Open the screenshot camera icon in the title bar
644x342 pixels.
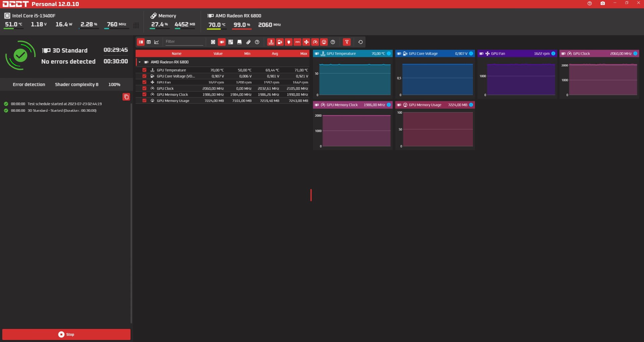tap(603, 3)
